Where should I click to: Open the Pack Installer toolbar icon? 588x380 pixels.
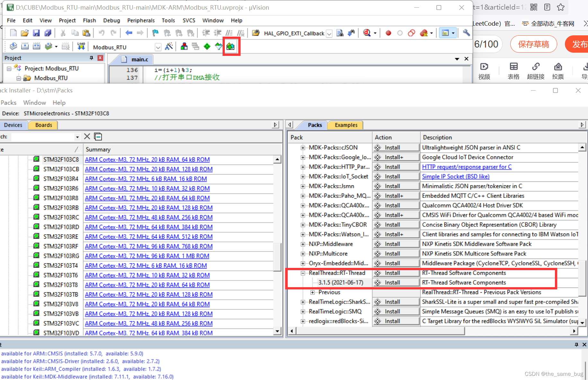coord(231,47)
